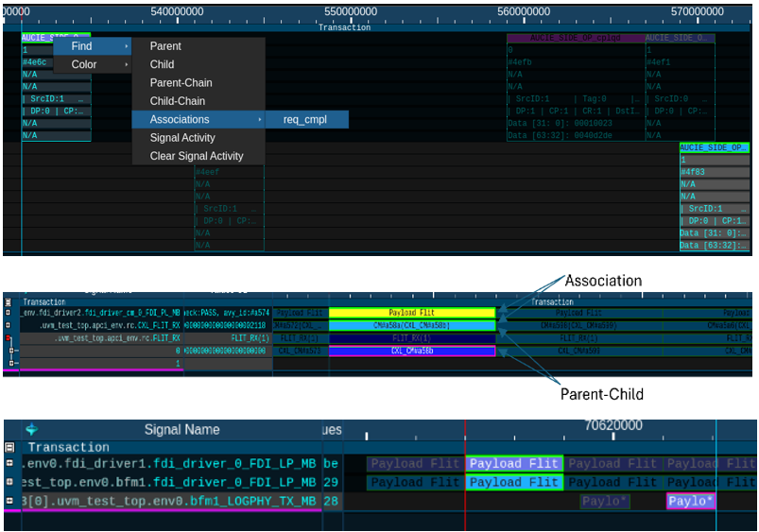Viewport: 759px width, 532px height.
Task: Collapse the red FLIT_RX signal expander
Action: pos(9,338)
